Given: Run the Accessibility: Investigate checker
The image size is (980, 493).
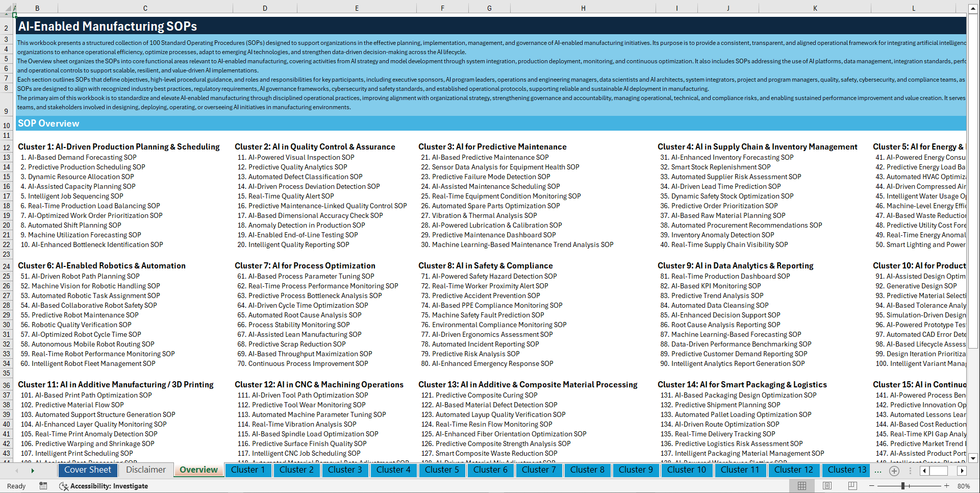Looking at the screenshot, I should (x=104, y=486).
